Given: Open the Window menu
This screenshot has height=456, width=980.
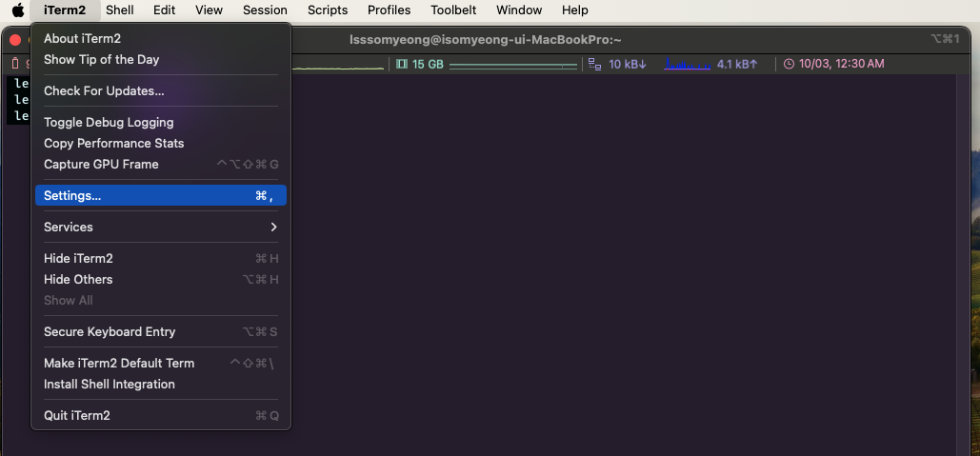Looking at the screenshot, I should [519, 10].
